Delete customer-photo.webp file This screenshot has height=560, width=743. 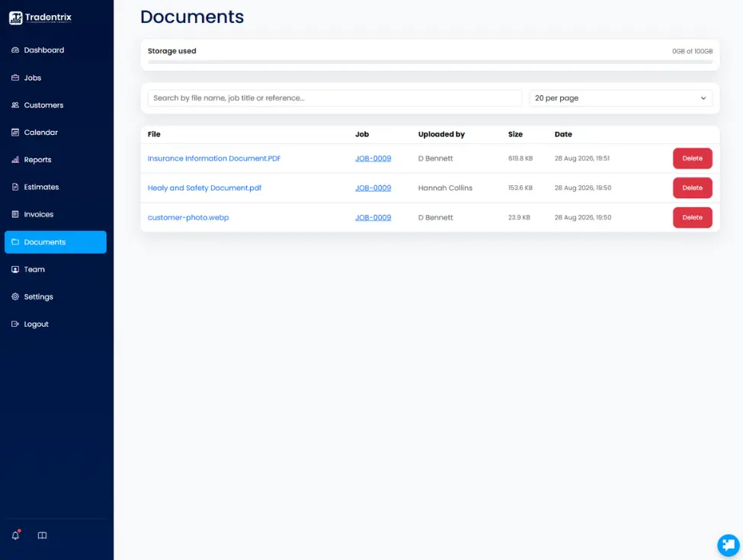[692, 217]
